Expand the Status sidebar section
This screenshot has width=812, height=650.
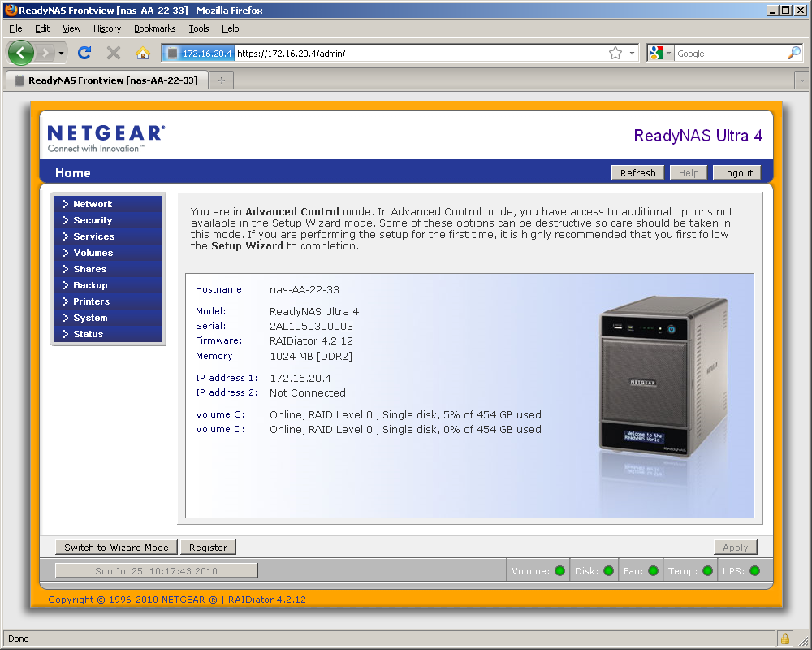[108, 334]
